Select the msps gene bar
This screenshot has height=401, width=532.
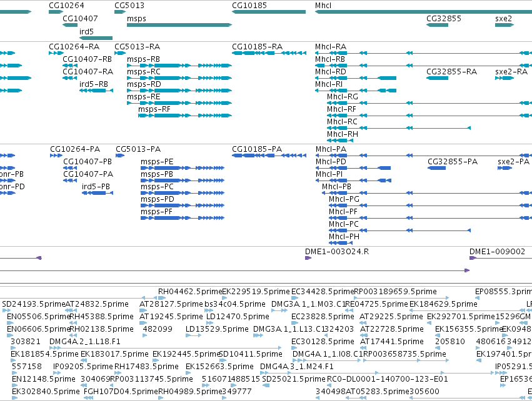pos(179,25)
